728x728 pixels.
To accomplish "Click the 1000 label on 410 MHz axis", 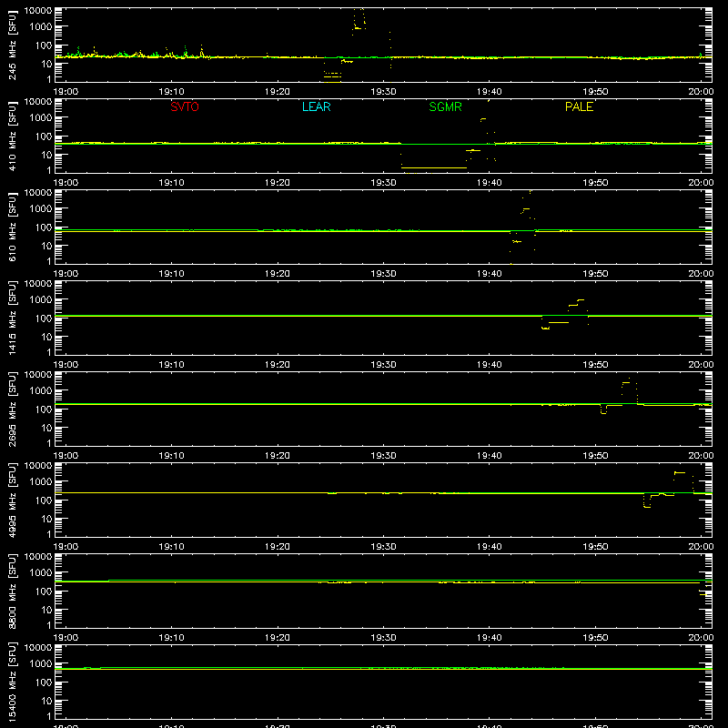I will pos(41,117).
